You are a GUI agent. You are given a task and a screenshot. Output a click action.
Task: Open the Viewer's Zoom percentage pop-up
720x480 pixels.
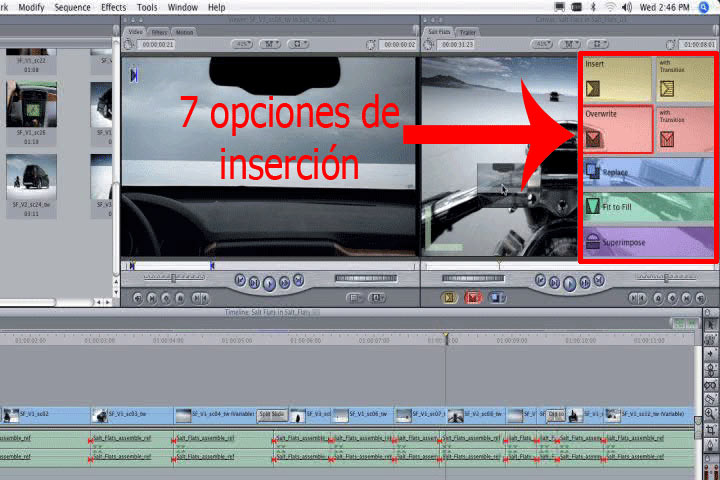pos(242,44)
